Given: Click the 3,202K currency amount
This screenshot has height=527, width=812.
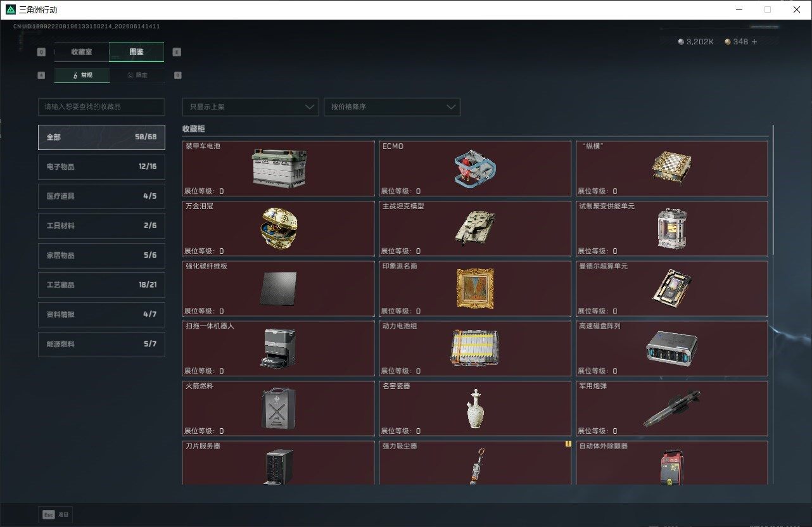Looking at the screenshot, I should coord(700,42).
